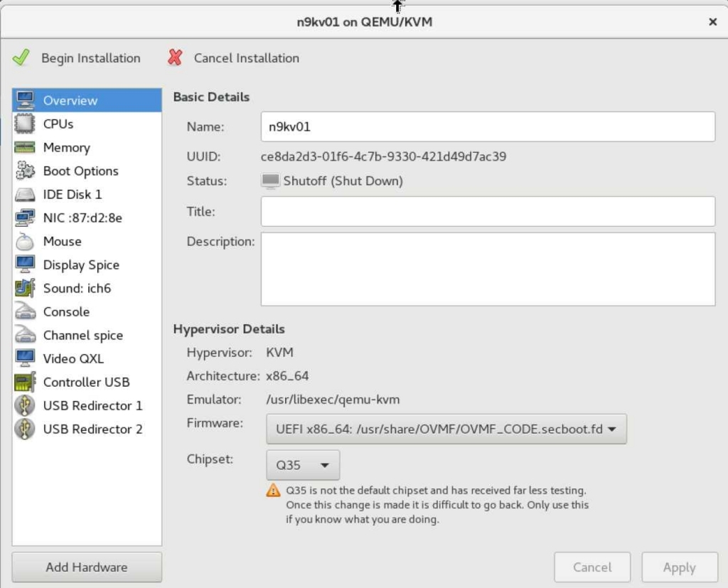728x588 pixels.
Task: Click the Q35 chipset warning triangle icon
Action: pyautogui.click(x=273, y=490)
